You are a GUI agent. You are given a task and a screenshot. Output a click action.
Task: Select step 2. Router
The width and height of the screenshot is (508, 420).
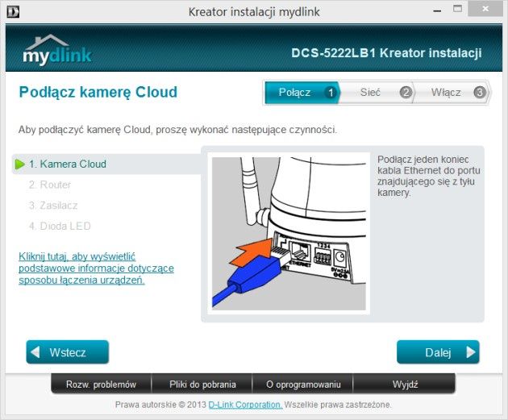point(50,185)
